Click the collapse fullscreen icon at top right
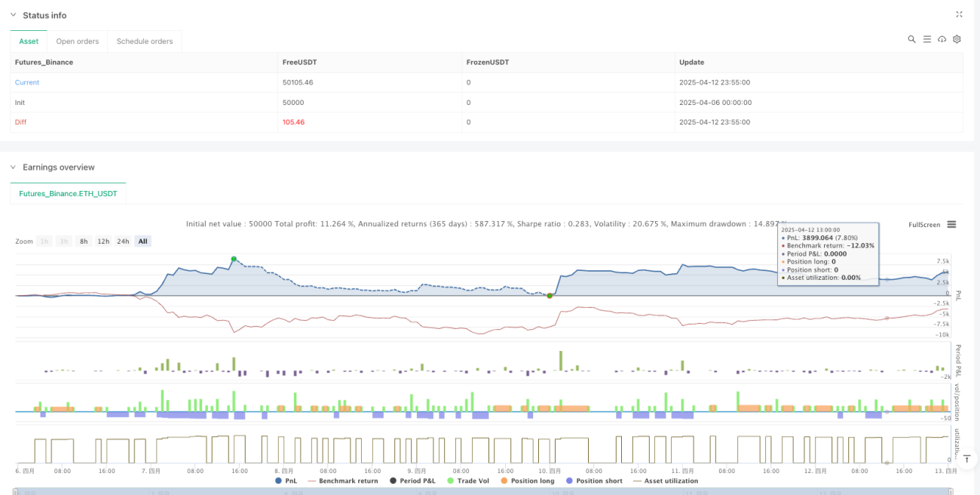This screenshot has width=980, height=495. [x=959, y=14]
